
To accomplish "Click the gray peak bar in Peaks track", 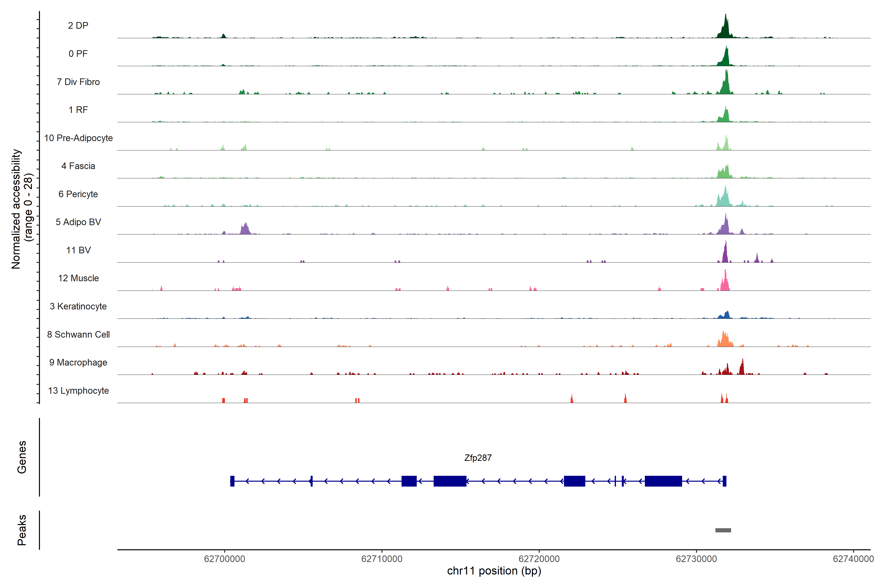I will 723,530.
